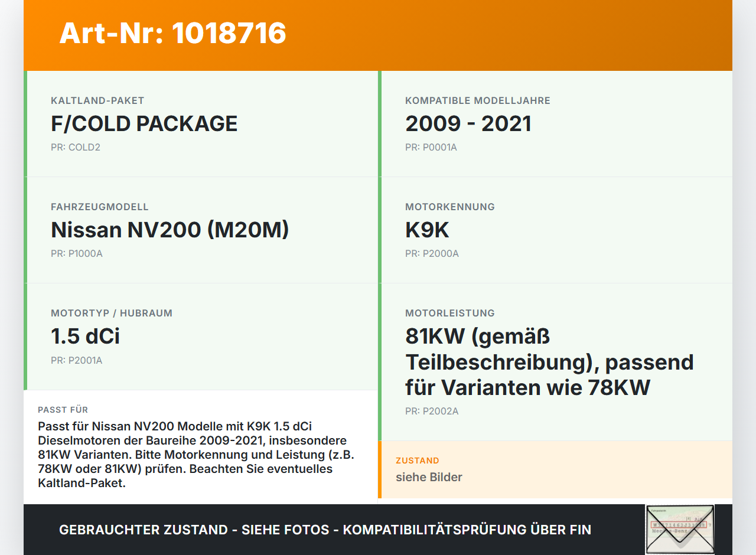This screenshot has height=555, width=756.
Task: Select the siehe Bilder condition text
Action: point(429,477)
